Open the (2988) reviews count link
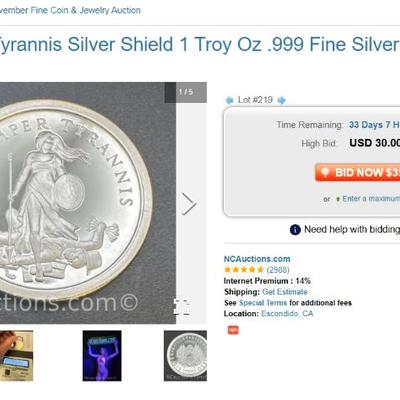The image size is (400, 400). (278, 270)
